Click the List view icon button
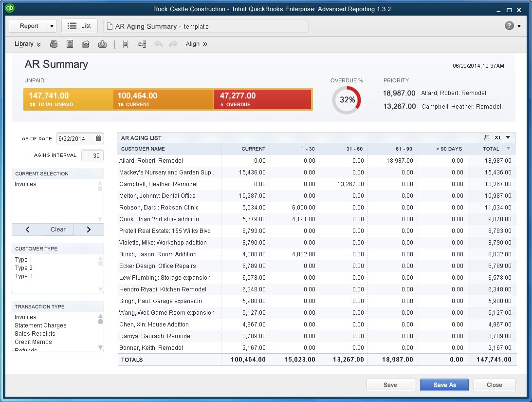Screen dimensions: 532x402 (x=79, y=26)
